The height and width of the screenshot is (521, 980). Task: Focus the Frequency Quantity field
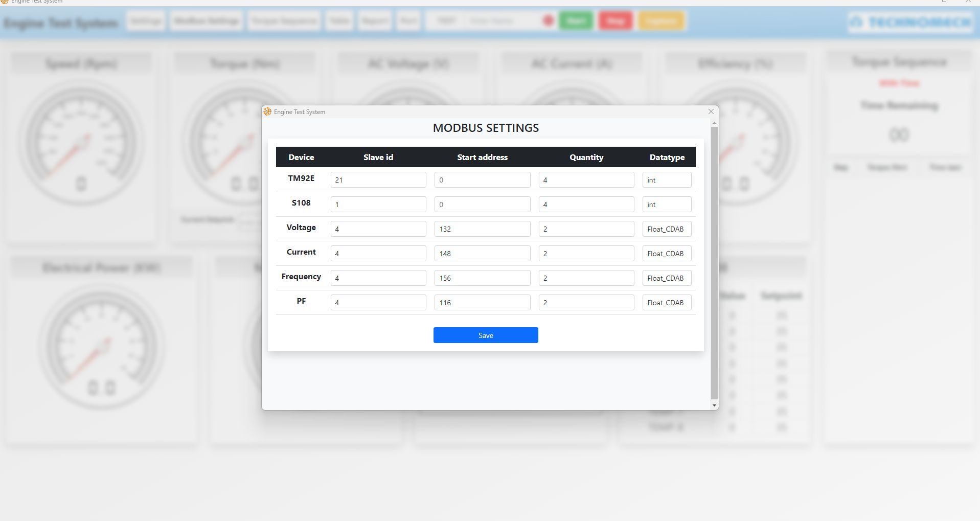[586, 278]
